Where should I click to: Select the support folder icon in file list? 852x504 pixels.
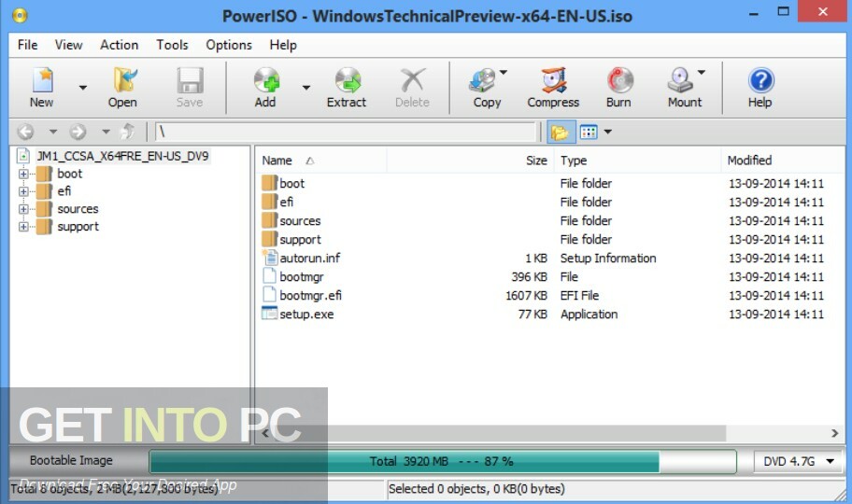(x=269, y=239)
